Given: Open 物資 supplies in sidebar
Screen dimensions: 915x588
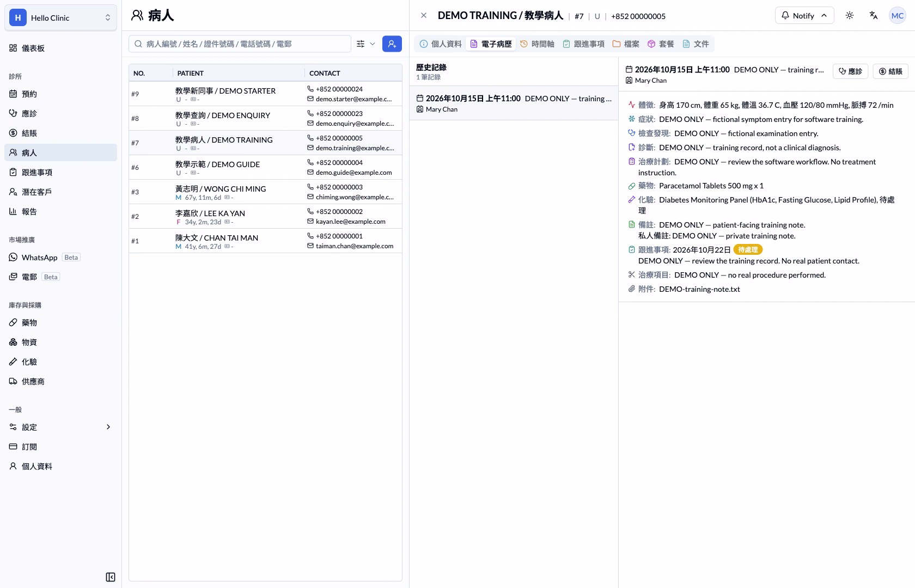Looking at the screenshot, I should (61, 342).
